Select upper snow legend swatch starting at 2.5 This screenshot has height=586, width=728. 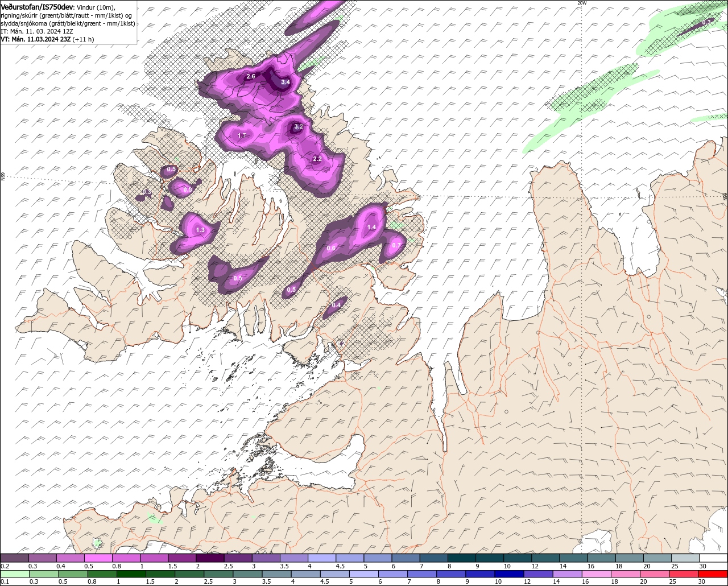pyautogui.click(x=238, y=558)
